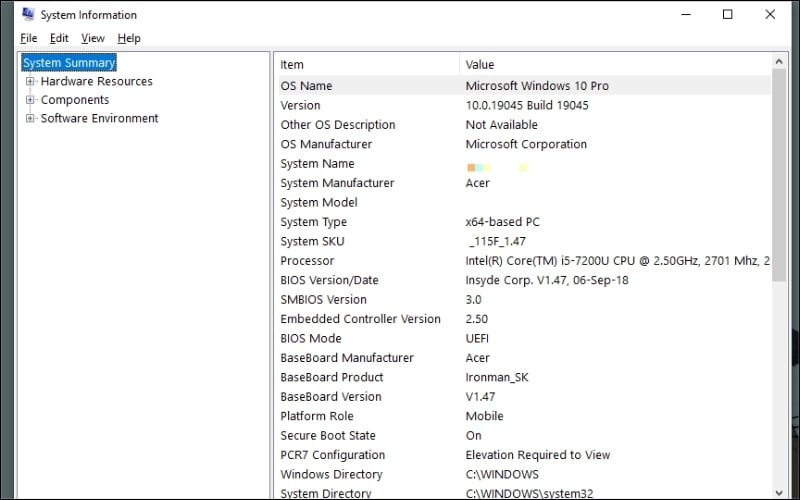Select System Summary in the tree

(69, 63)
